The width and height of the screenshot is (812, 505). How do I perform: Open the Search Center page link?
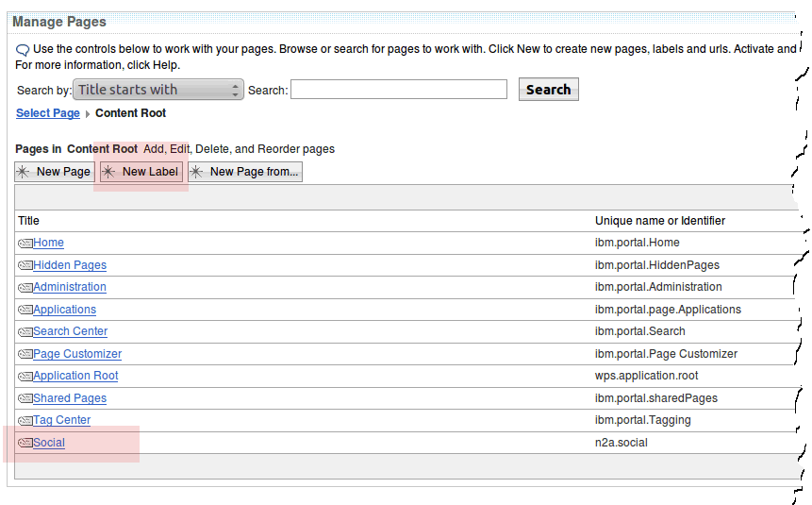pos(71,331)
